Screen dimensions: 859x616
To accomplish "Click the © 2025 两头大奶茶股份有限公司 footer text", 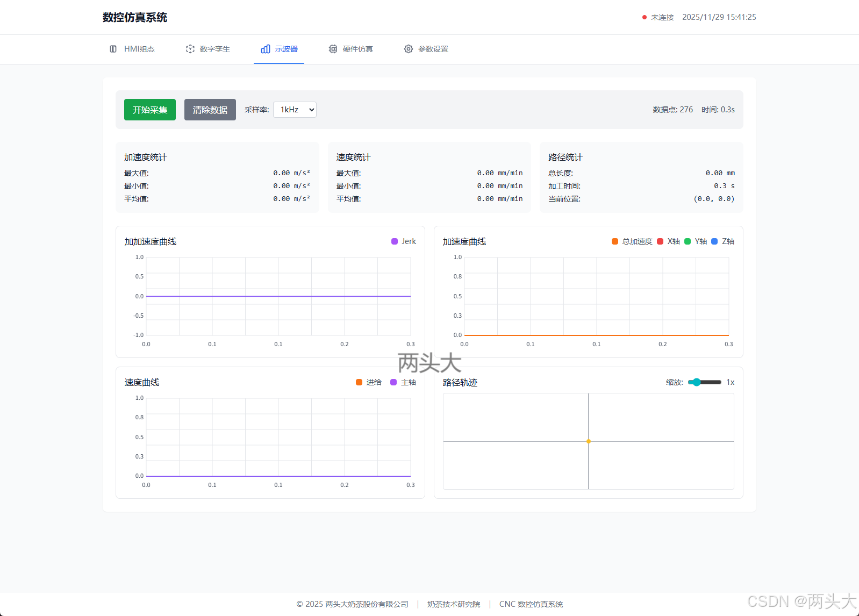I will pos(353,604).
